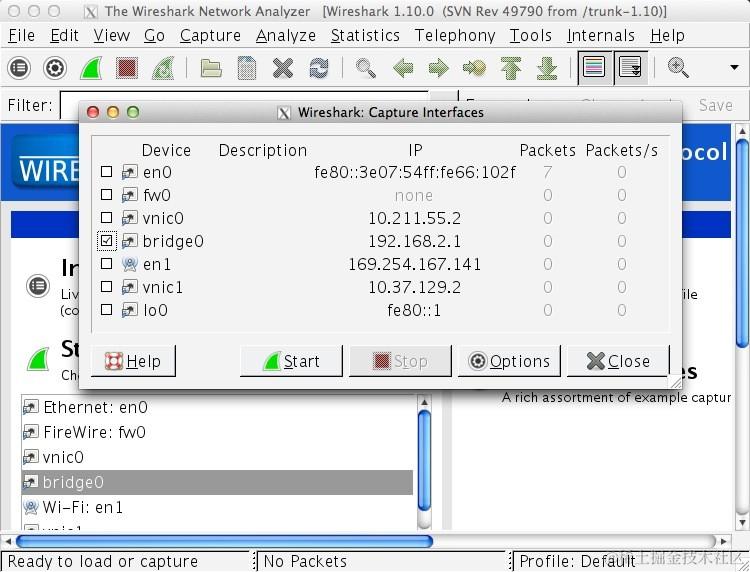Zoom in toolbar magnifier icon
The height and width of the screenshot is (572, 750).
point(678,68)
